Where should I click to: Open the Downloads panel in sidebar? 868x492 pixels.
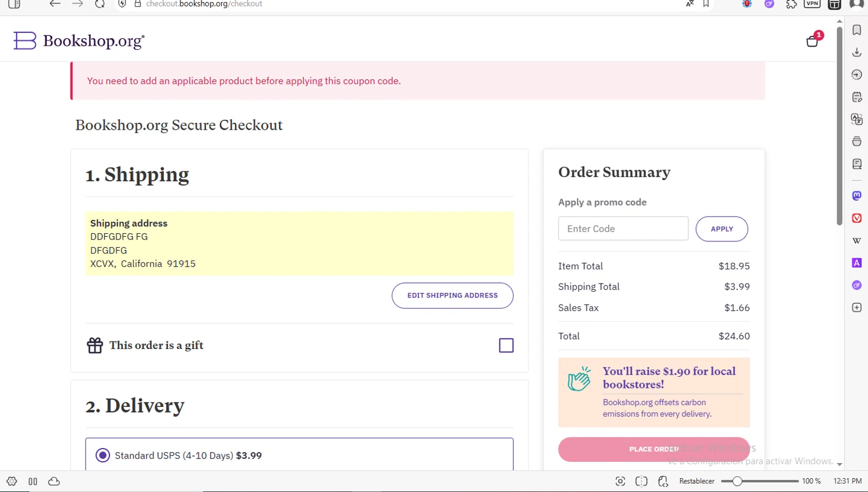857,53
